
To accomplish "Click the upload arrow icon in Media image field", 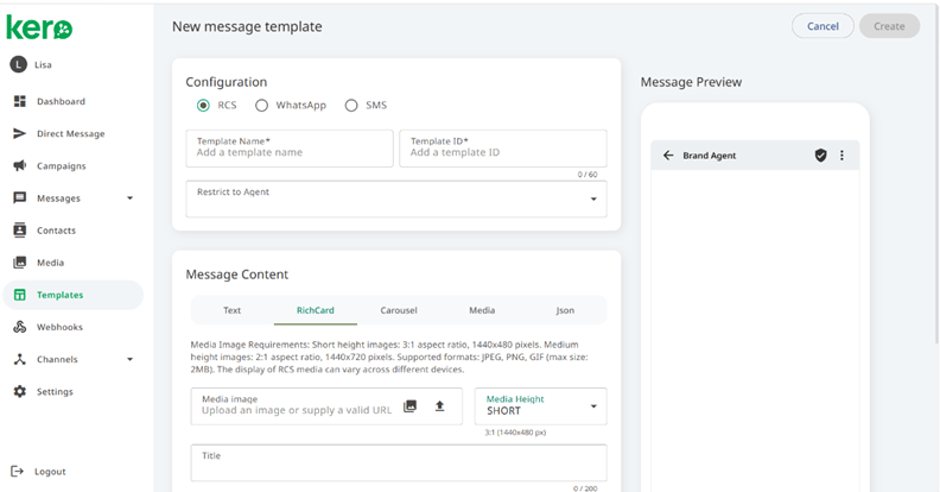I will 439,406.
